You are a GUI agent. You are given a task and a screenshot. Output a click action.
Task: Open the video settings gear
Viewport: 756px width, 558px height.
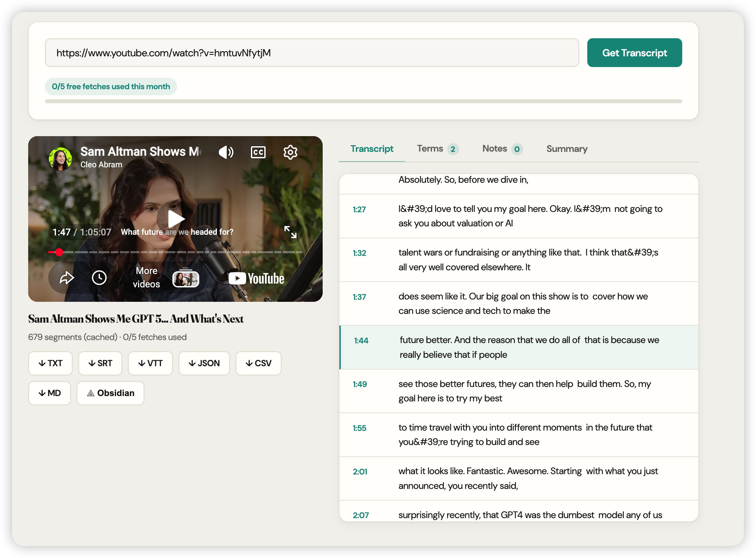click(290, 152)
